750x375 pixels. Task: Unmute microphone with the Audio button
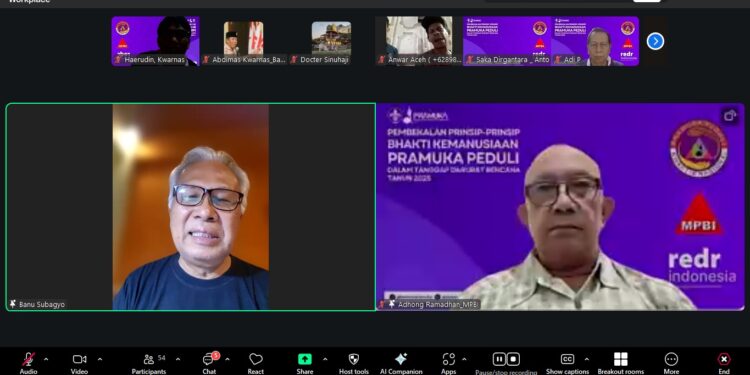[x=29, y=363]
